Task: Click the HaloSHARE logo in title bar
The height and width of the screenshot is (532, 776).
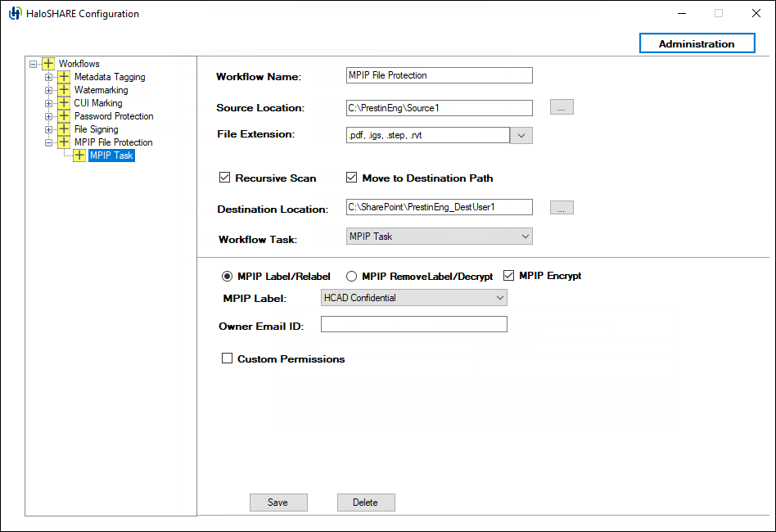Action: point(13,13)
